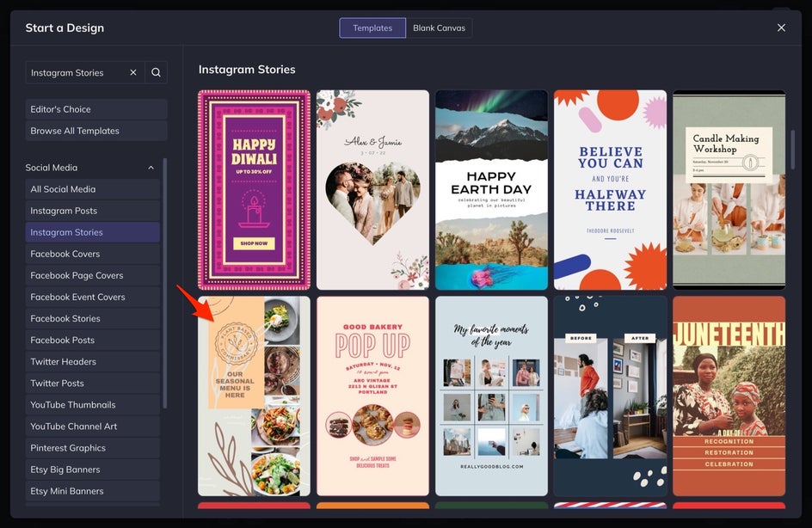This screenshot has height=528, width=812.
Task: Choose the Believe You Can quote template
Action: (x=610, y=190)
